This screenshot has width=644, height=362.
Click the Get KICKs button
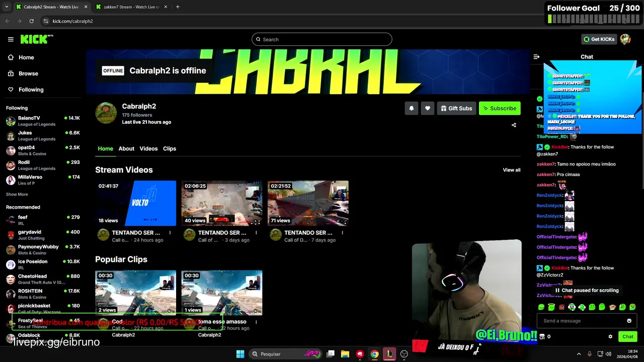(x=599, y=39)
